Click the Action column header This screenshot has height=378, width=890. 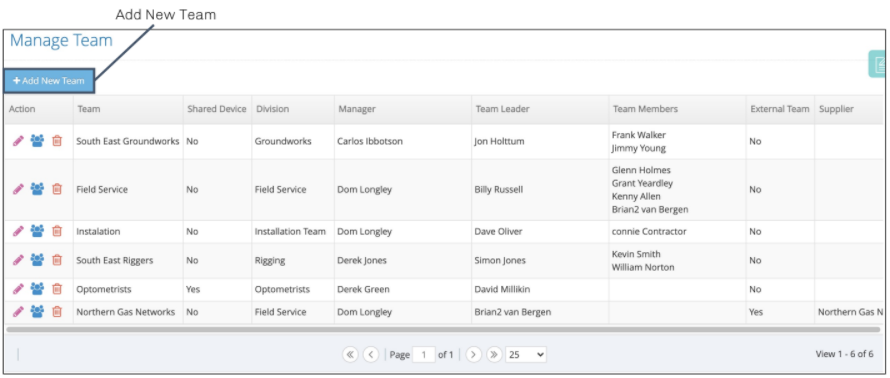coord(22,109)
